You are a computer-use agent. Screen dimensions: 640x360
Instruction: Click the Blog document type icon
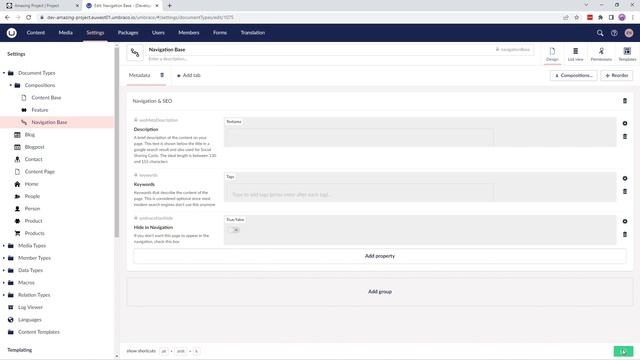tap(17, 135)
